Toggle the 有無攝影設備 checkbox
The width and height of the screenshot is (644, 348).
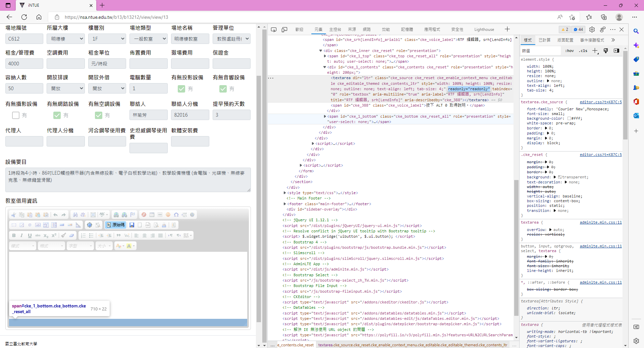point(16,115)
